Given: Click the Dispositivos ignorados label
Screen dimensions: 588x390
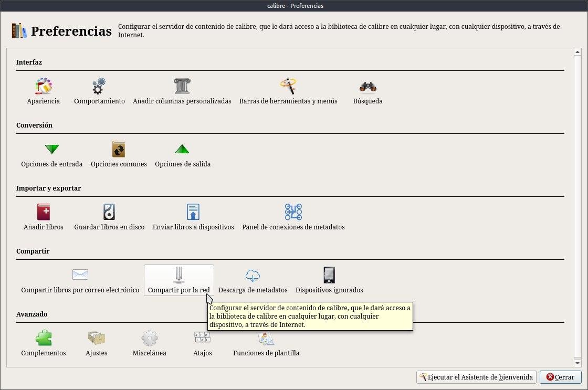Looking at the screenshot, I should pyautogui.click(x=329, y=290).
